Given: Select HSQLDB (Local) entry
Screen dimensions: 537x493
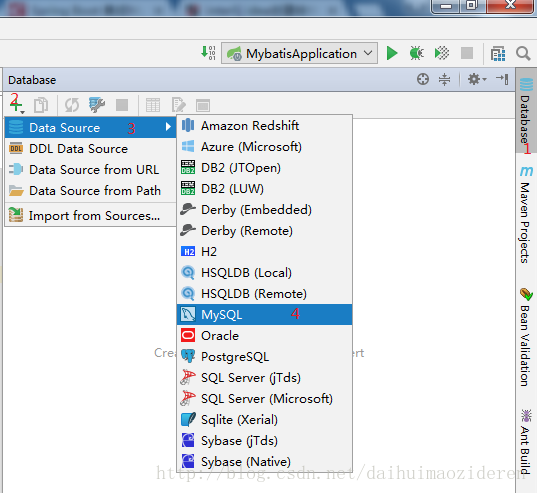Looking at the screenshot, I should coord(264,273).
